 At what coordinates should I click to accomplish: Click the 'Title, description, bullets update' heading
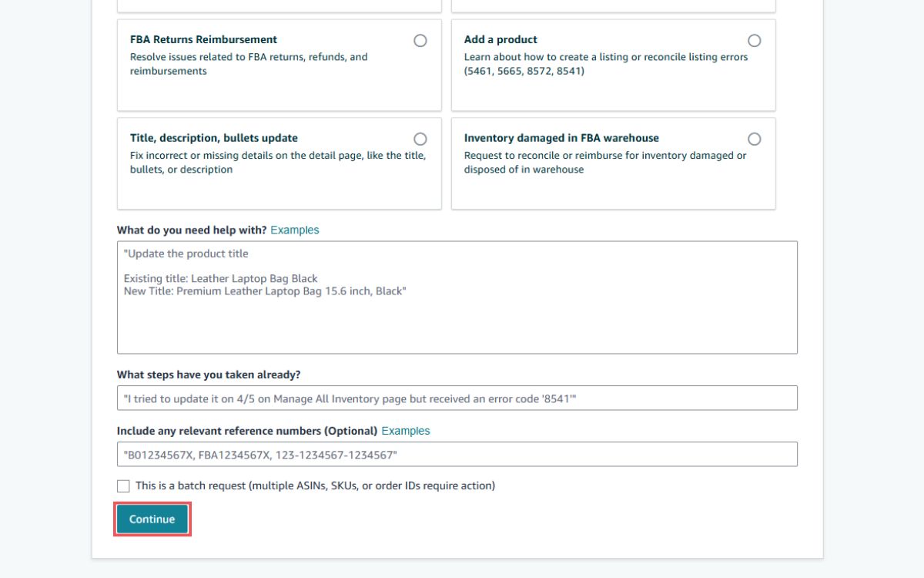pos(213,139)
